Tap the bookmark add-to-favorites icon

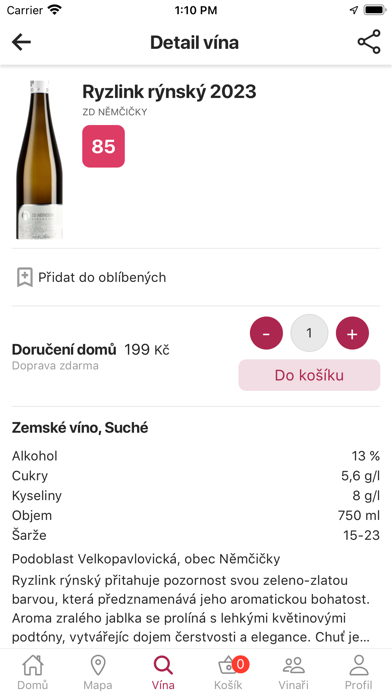pos(25,277)
